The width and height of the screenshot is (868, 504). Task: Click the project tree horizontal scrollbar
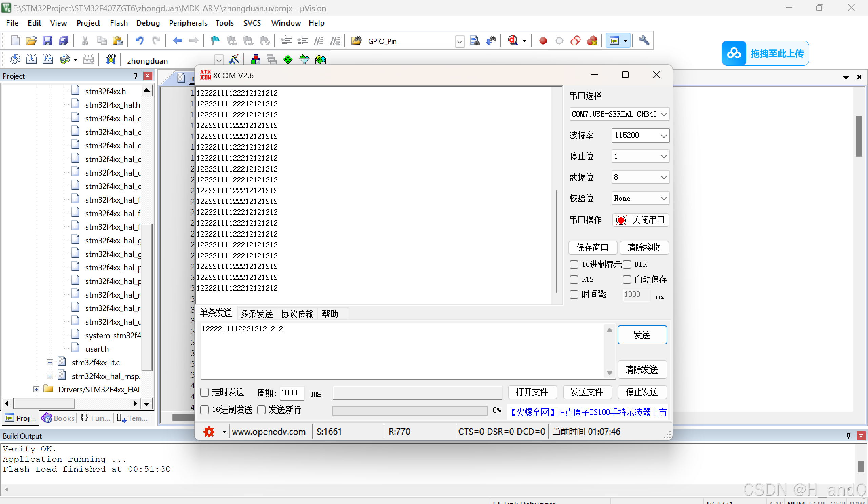(x=44, y=403)
